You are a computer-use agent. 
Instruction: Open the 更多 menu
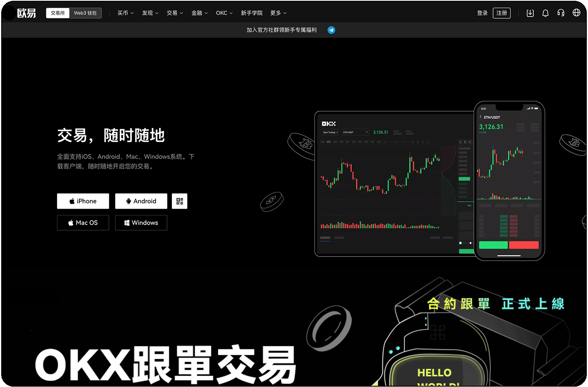point(278,13)
